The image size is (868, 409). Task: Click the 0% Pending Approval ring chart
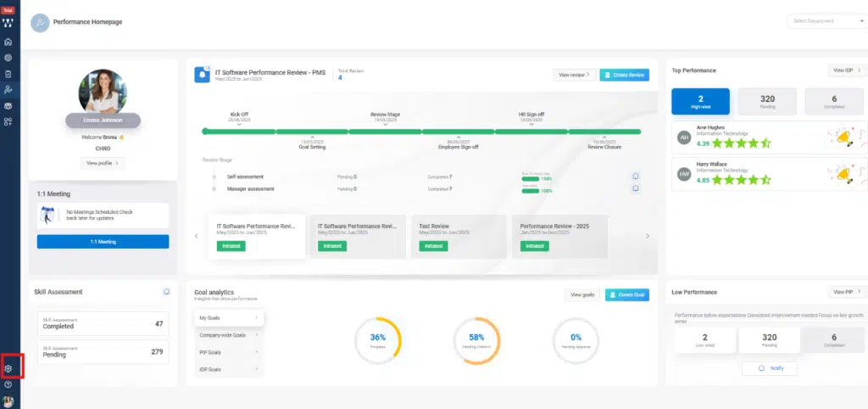coord(576,340)
